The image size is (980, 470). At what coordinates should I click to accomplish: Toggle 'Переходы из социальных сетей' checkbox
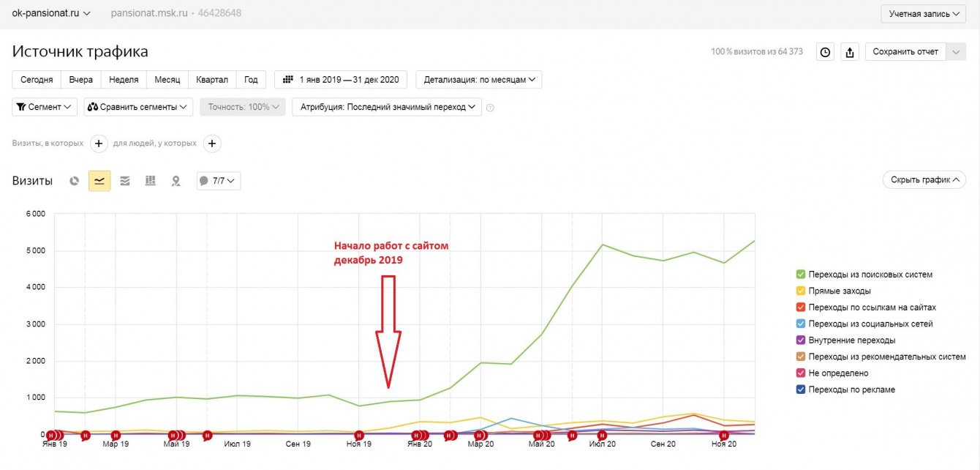click(x=800, y=324)
